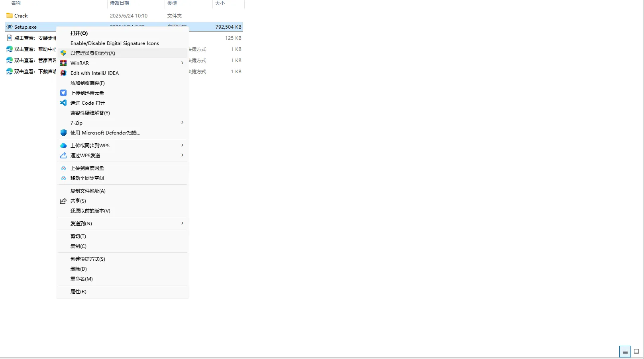
Task: Sort by 类型 column header
Action: [x=172, y=3]
